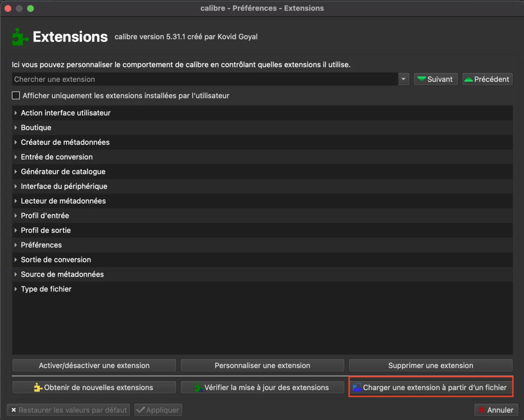
Task: Select the Profil de sortie row
Action: pos(262,230)
